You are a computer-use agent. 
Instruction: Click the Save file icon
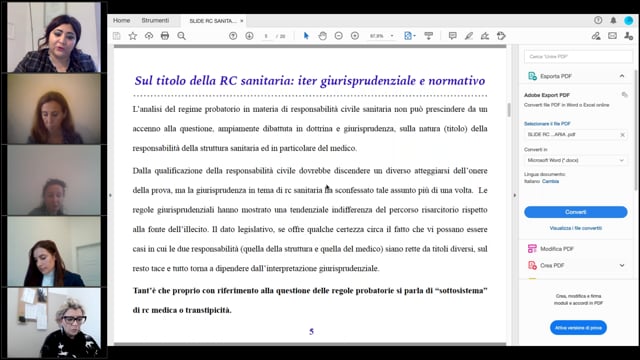pos(117,36)
